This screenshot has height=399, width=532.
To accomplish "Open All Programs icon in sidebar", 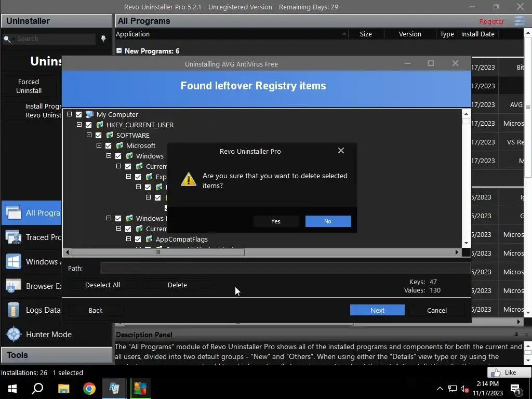I will click(x=13, y=212).
